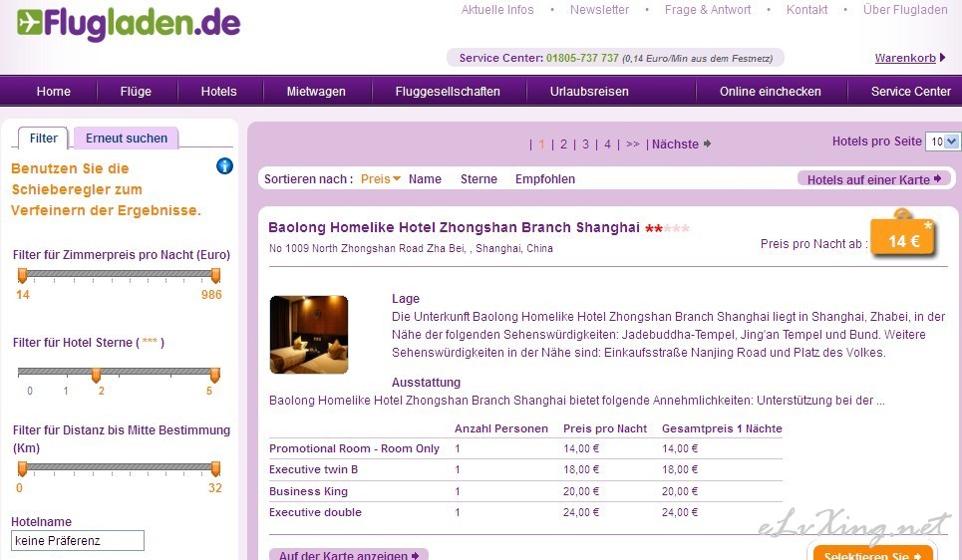
Task: Open Service Center menu item
Action: 910,92
